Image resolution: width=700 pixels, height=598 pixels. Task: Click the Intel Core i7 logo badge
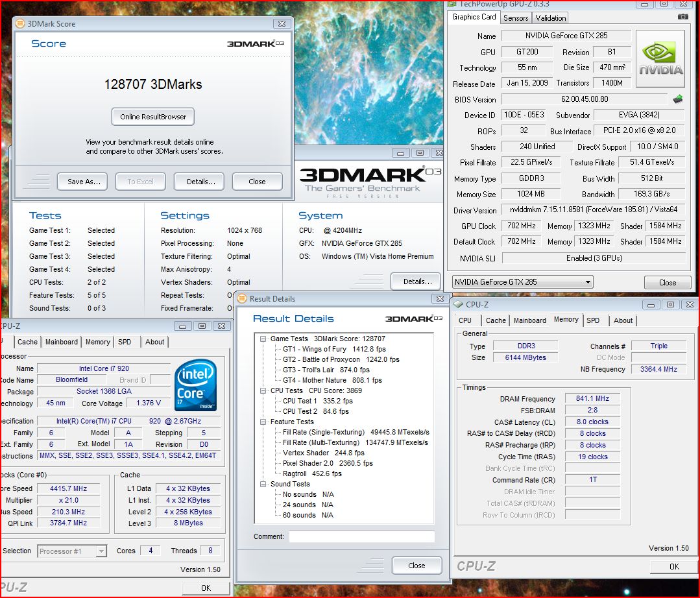(x=196, y=385)
